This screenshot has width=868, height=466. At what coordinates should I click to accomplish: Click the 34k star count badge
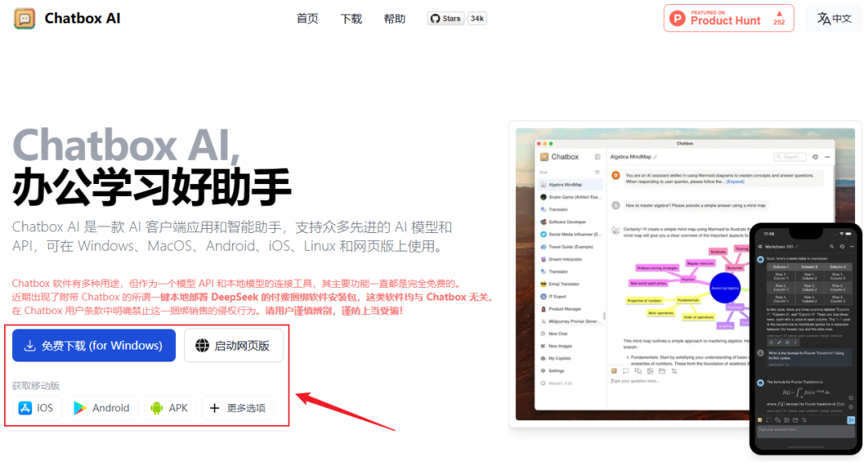pos(477,18)
